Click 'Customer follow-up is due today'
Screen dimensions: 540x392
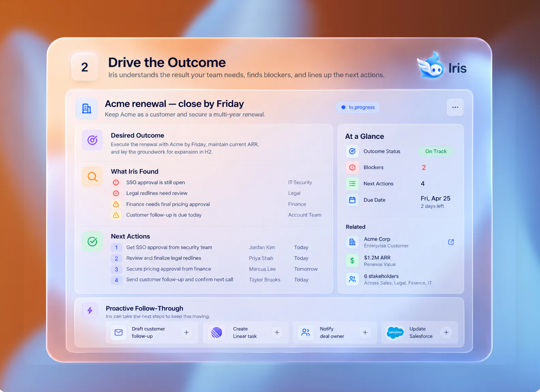coord(164,215)
